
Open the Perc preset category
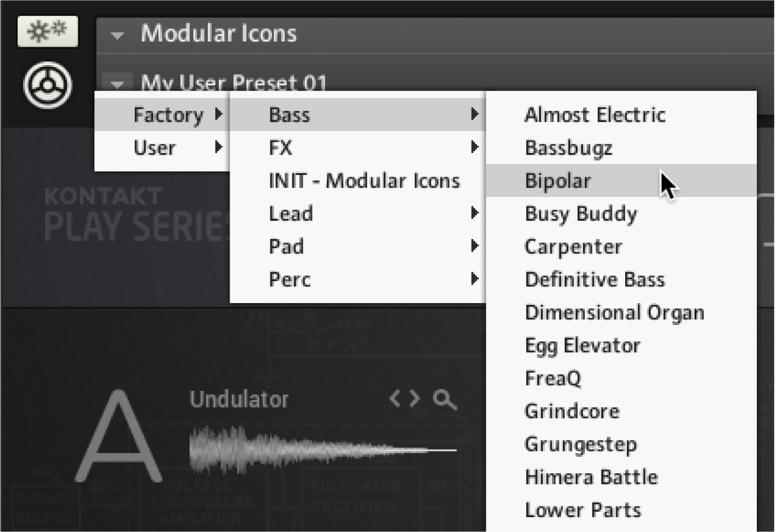tap(289, 279)
